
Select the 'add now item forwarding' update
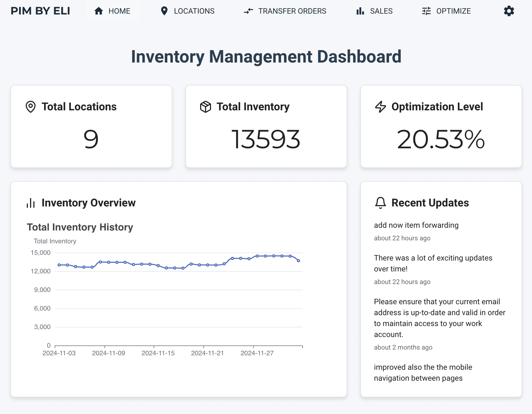click(x=416, y=225)
